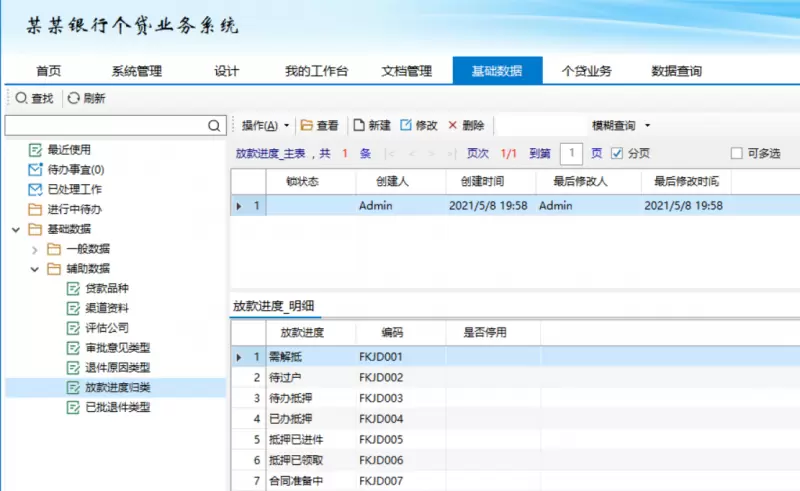800x491 pixels.
Task: Click the 修改 edit icon
Action: (406, 126)
